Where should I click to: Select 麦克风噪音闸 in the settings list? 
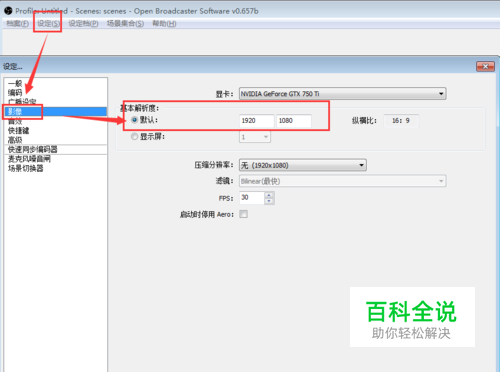click(56, 159)
